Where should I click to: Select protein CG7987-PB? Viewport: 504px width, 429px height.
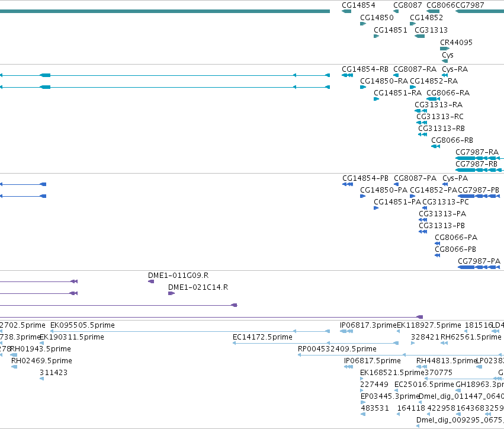pos(479,190)
